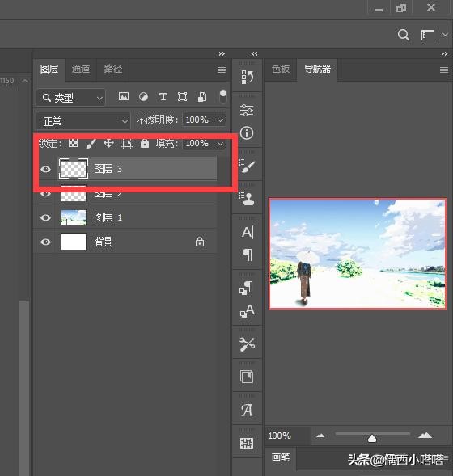
Task: Open the Paragraph Styles panel icon
Action: click(x=247, y=288)
